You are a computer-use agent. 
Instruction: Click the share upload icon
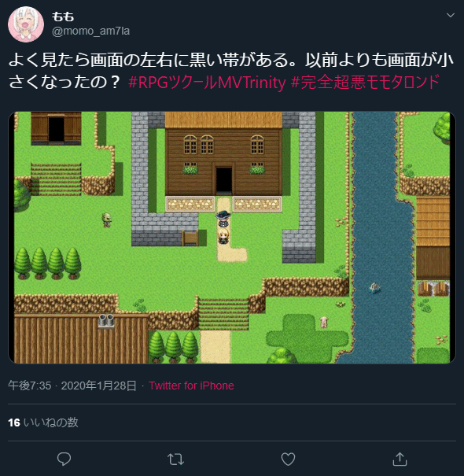tap(400, 459)
